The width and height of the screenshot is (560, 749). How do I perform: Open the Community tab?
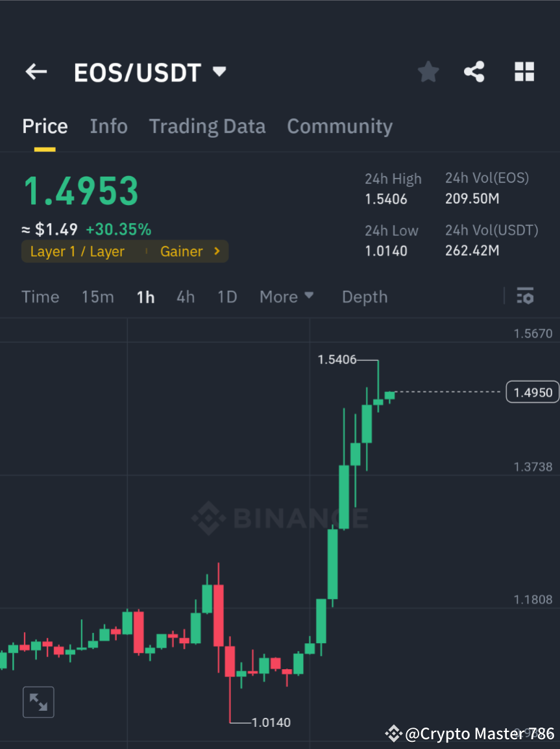tap(339, 126)
